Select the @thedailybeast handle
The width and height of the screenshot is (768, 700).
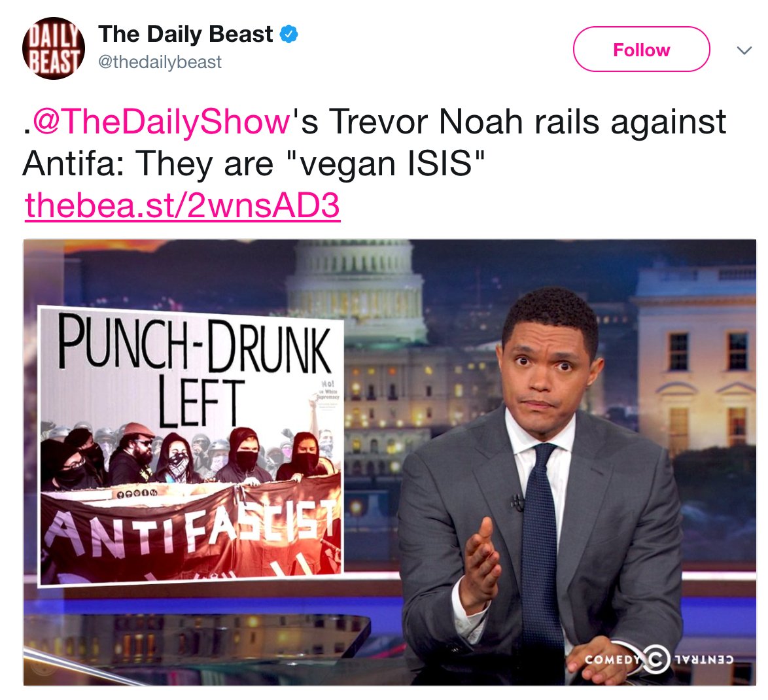[x=160, y=62]
